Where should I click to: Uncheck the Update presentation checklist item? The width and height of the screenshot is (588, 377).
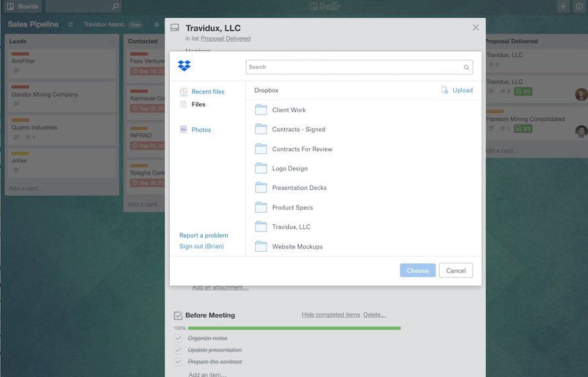pyautogui.click(x=178, y=350)
